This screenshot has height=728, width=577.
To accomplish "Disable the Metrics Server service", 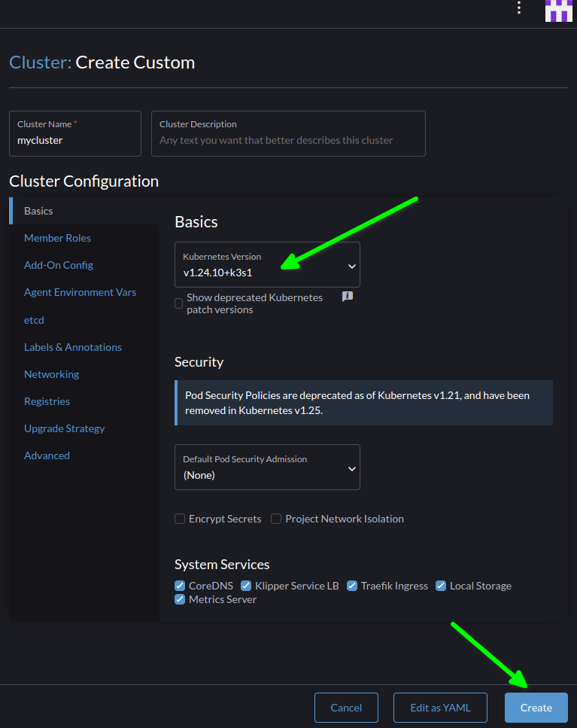I will click(x=179, y=599).
